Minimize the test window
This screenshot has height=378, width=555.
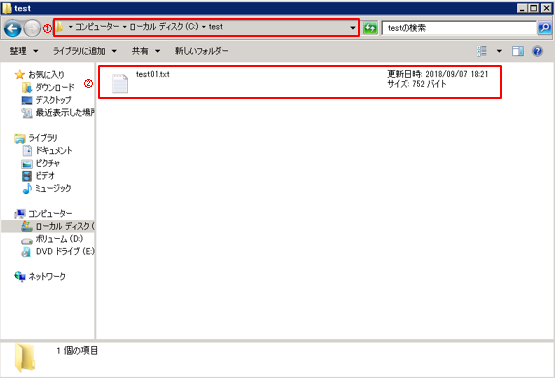pyautogui.click(x=522, y=8)
